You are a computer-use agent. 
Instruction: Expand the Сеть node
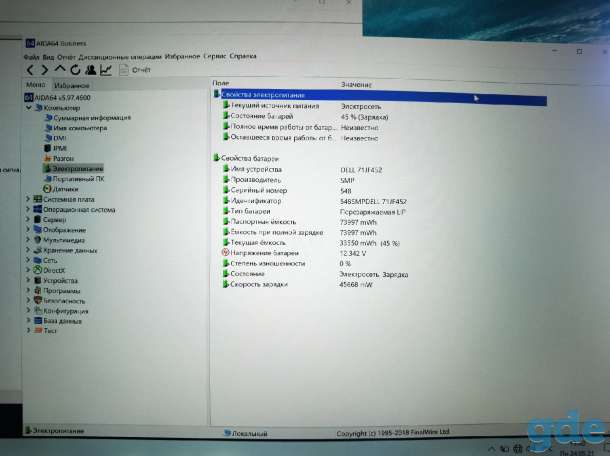(28, 260)
